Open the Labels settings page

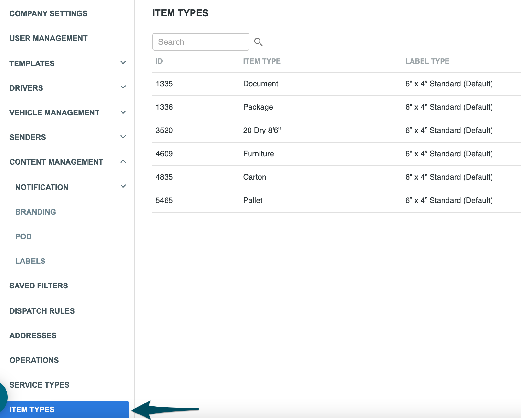pyautogui.click(x=30, y=261)
